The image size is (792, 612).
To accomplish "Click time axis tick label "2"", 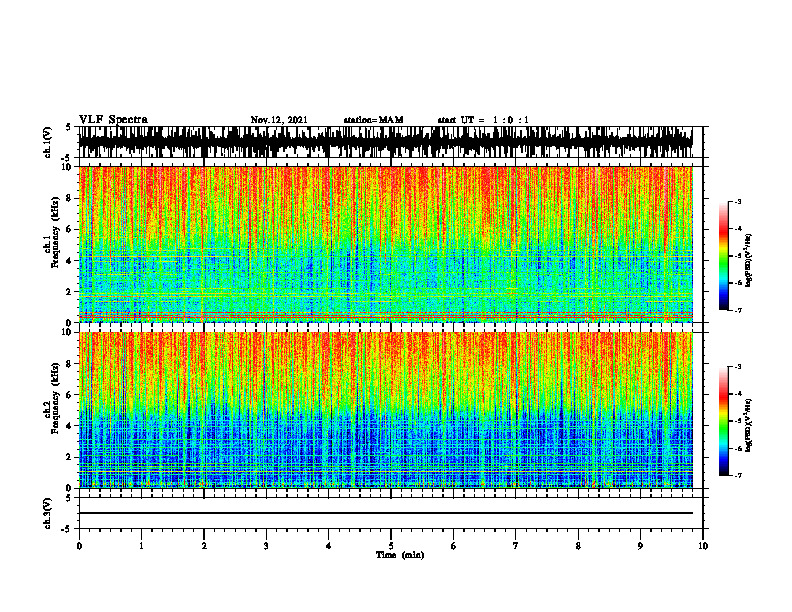I will tap(204, 546).
